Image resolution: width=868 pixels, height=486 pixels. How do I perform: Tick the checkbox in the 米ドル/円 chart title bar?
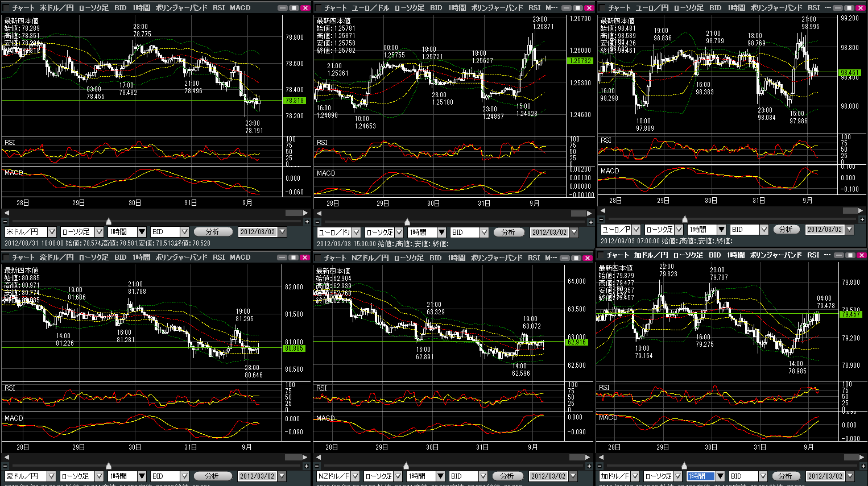6,8
